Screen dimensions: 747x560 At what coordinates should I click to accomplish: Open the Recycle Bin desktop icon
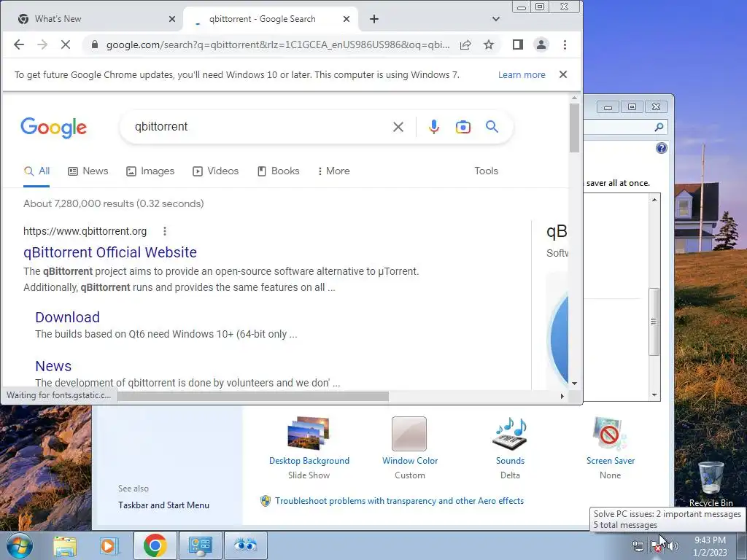[711, 484]
